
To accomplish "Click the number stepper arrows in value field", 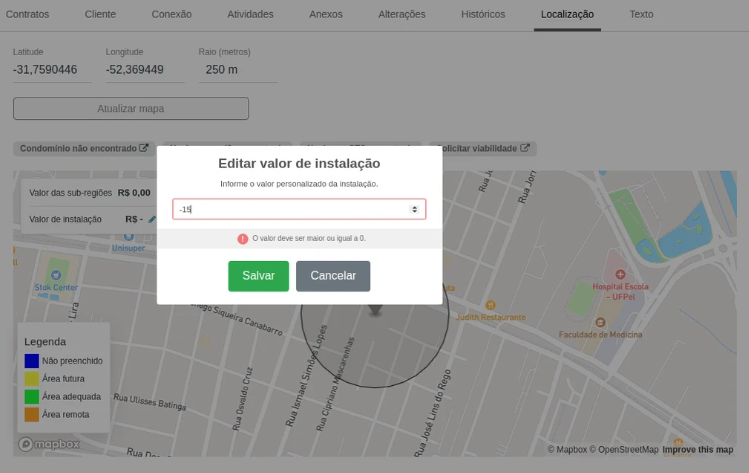I will (414, 209).
